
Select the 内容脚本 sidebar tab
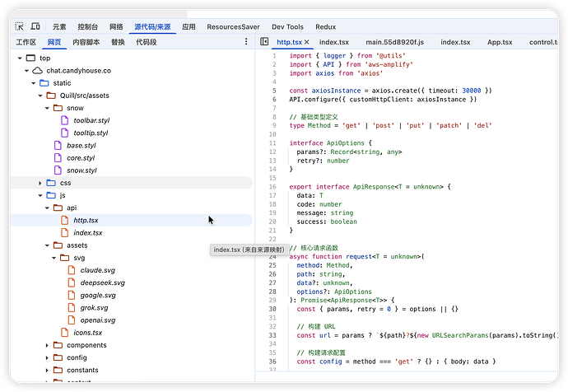pyautogui.click(x=86, y=42)
